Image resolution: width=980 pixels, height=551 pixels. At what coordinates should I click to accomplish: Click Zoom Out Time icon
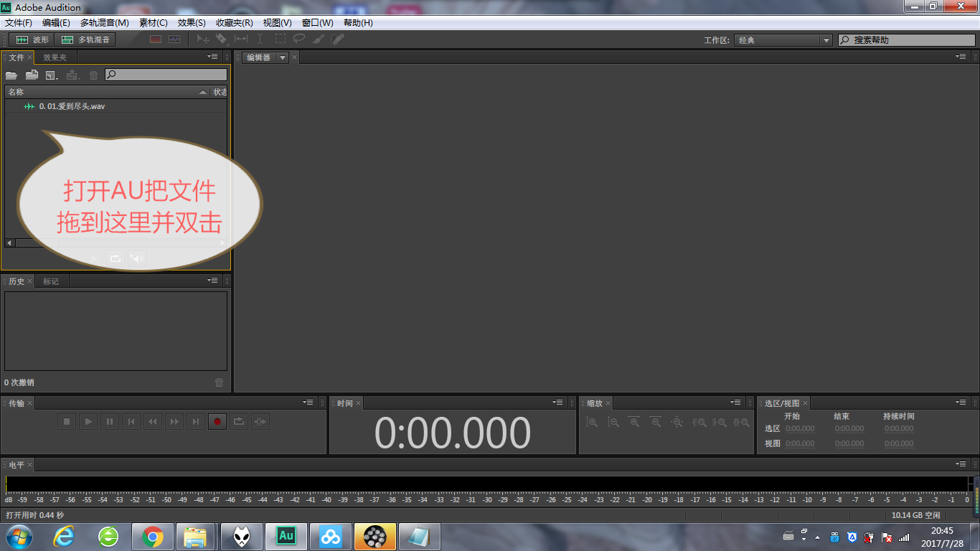pyautogui.click(x=656, y=423)
